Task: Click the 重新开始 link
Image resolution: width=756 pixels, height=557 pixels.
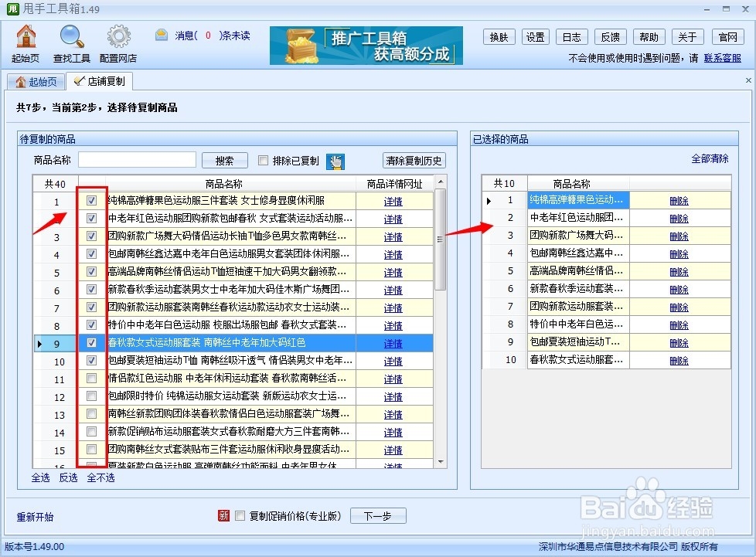Action: (36, 517)
